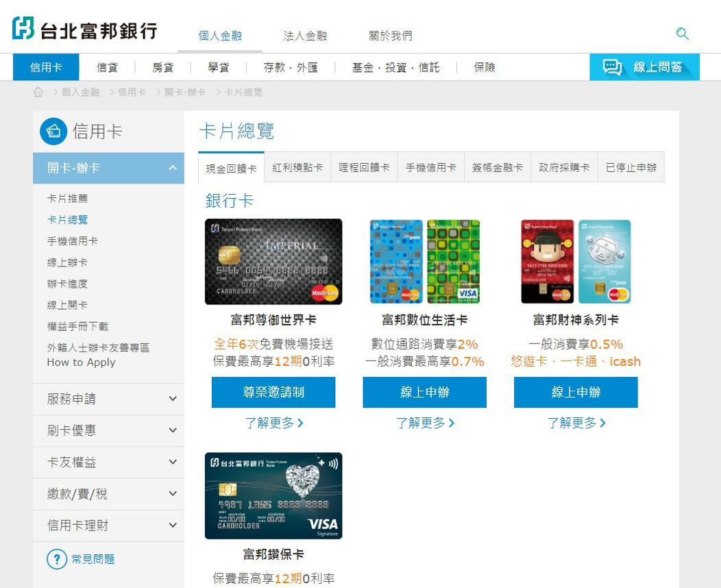The image size is (721, 588).
Task: Open 卡片總覽 in the sidebar
Action: tap(67, 220)
